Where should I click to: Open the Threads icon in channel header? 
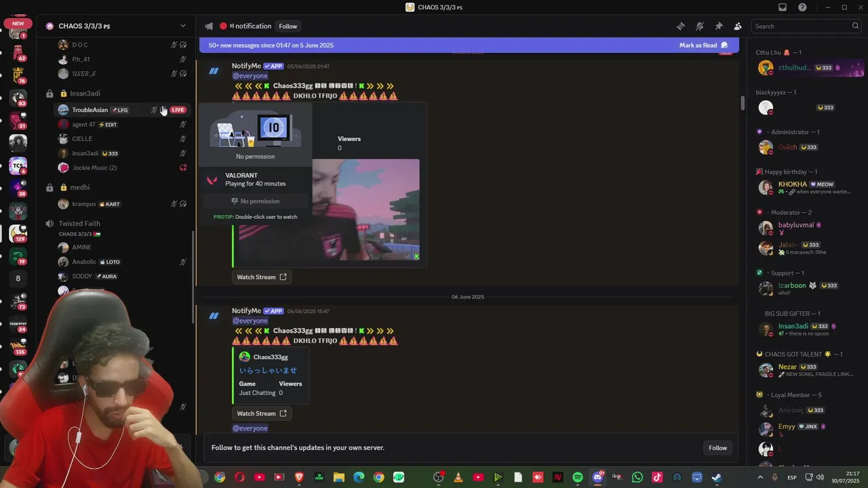[681, 26]
